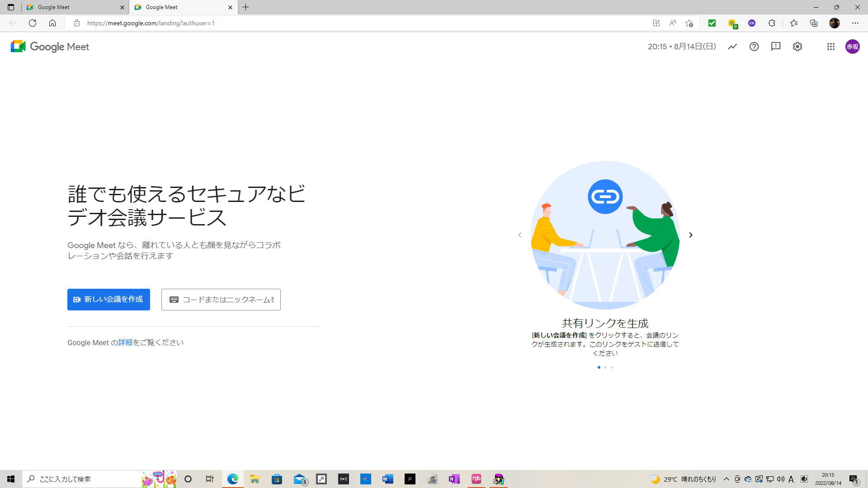Close the first Google Meet tab
The height and width of the screenshot is (488, 868).
pyautogui.click(x=122, y=7)
